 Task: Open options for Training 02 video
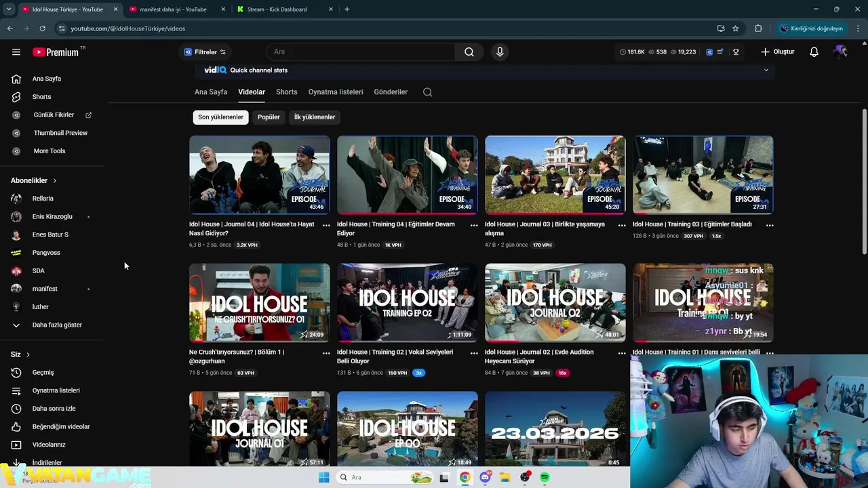474,353
